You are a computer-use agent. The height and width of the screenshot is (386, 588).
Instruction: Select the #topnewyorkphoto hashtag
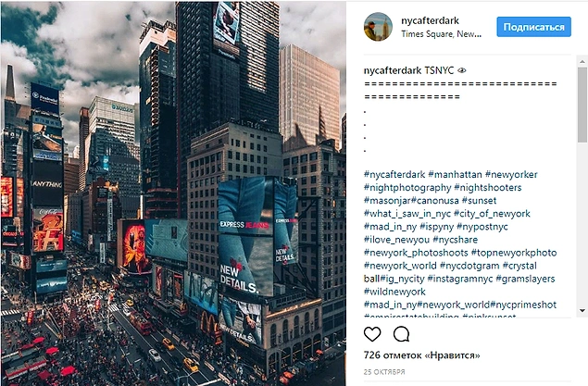pos(514,253)
